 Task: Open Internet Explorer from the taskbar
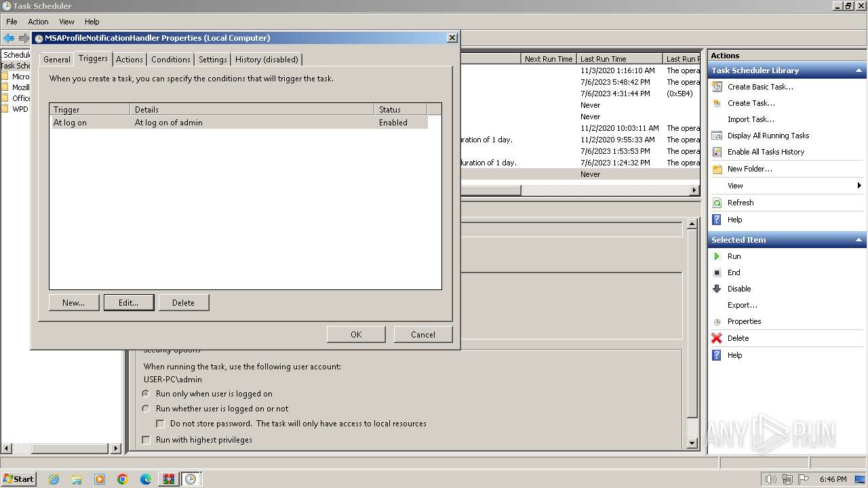tap(54, 479)
